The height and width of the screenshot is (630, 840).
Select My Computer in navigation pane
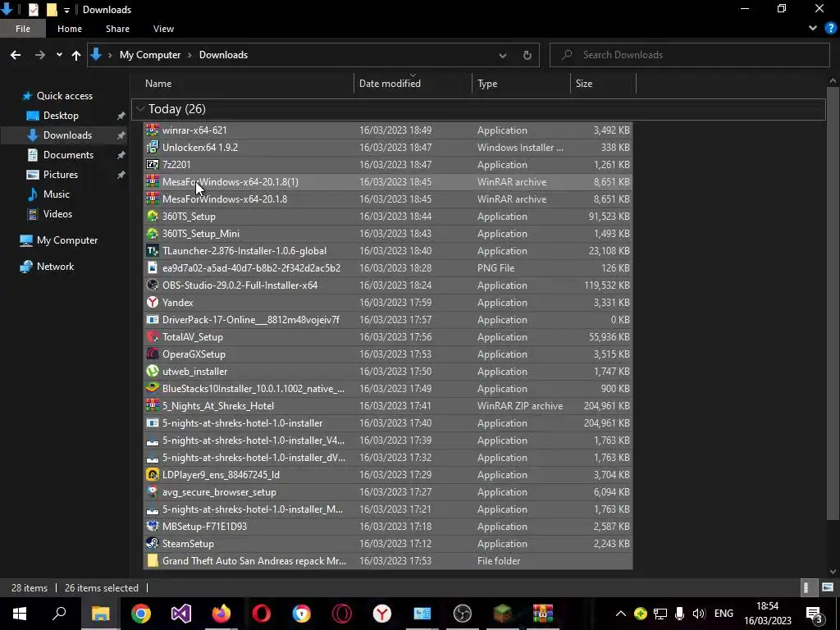point(67,240)
